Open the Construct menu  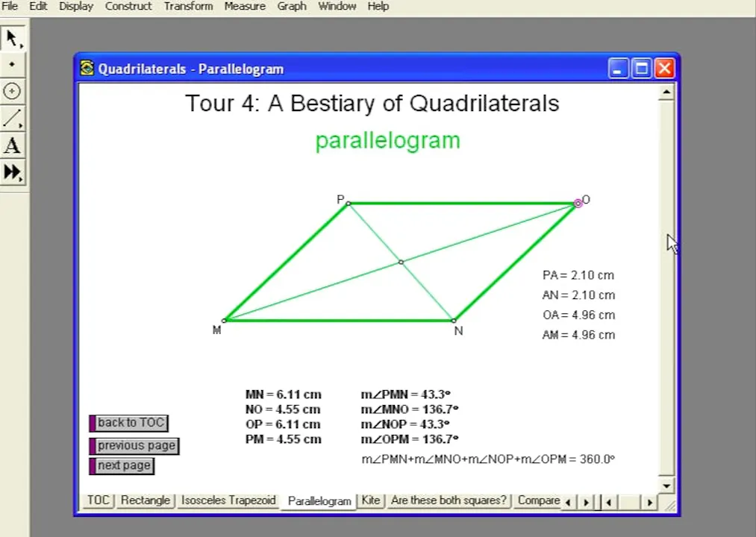(x=128, y=6)
